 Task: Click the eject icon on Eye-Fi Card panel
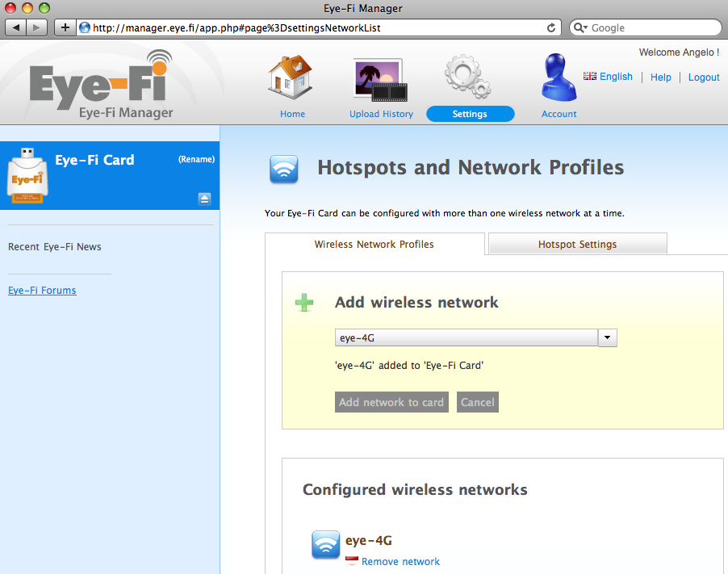click(204, 199)
